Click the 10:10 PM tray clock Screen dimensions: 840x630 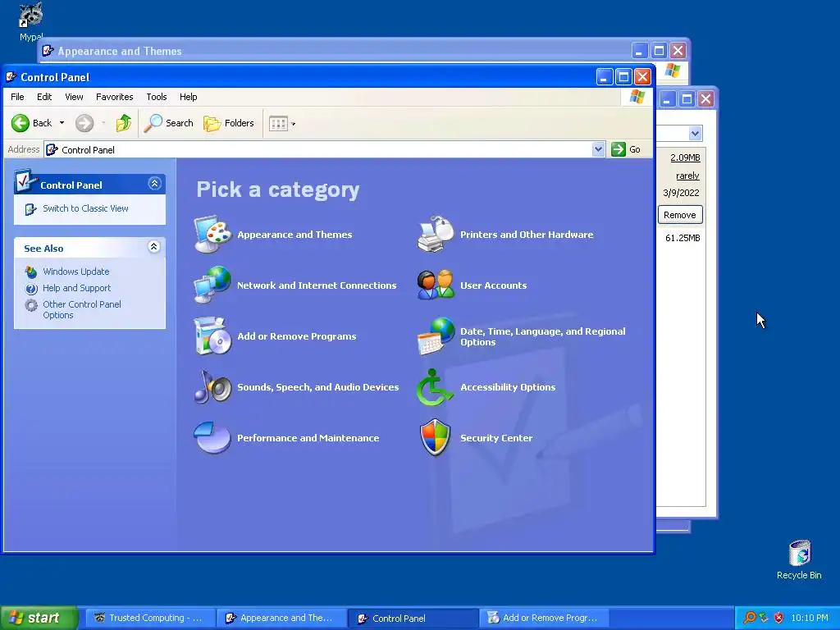click(810, 618)
